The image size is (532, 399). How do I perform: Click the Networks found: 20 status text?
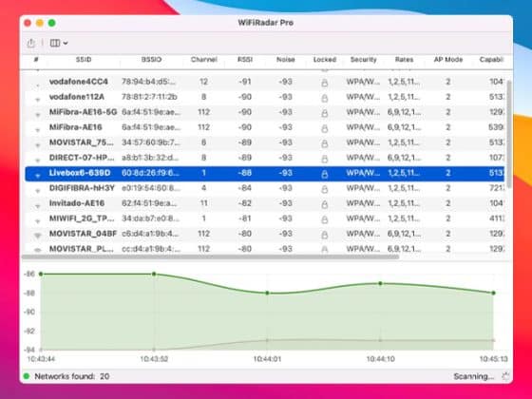point(72,376)
